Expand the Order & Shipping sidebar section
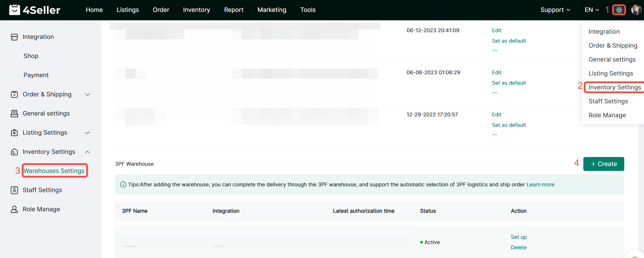Screen dimensions: 644x258 [87, 94]
